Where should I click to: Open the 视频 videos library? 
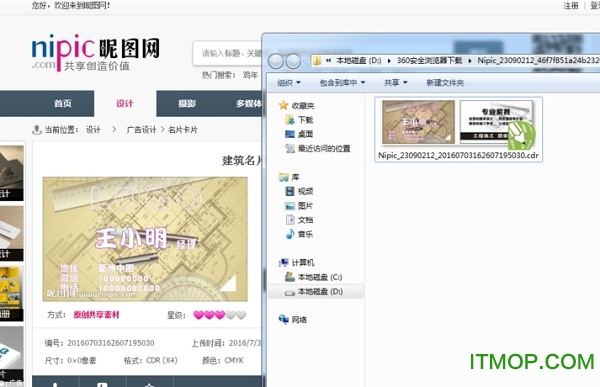[x=299, y=191]
